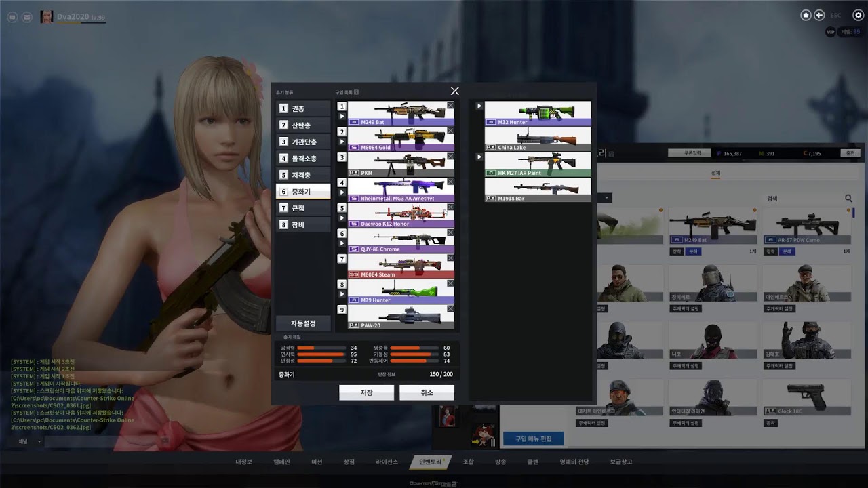The image size is (868, 488).
Task: Click the 자동설정 auto-setup button
Action: [303, 323]
